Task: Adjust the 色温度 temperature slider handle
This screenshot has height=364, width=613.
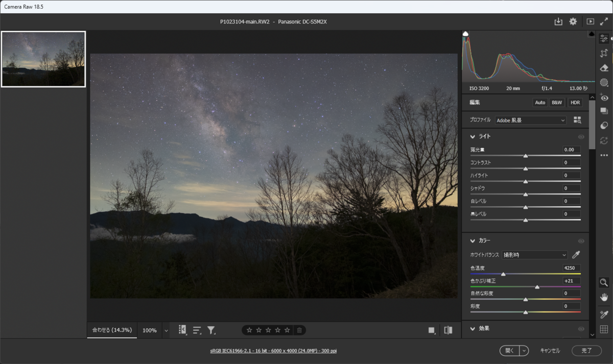Action: click(503, 274)
